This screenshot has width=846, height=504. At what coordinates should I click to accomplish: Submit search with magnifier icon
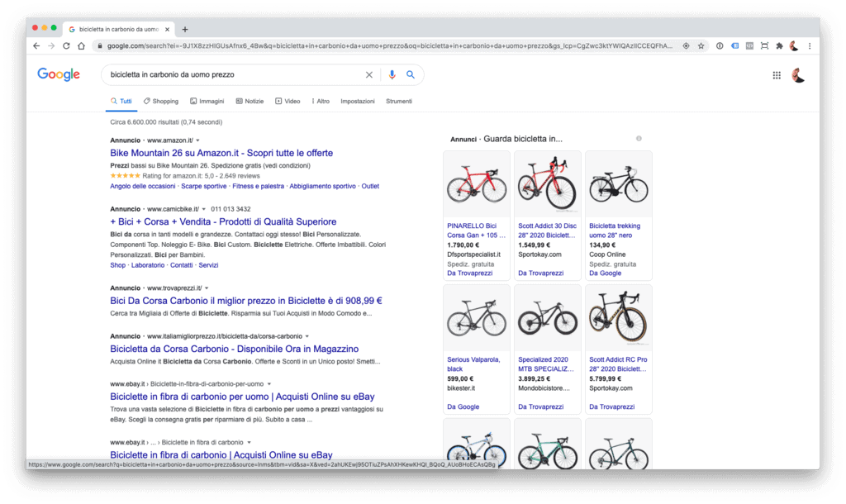click(411, 74)
